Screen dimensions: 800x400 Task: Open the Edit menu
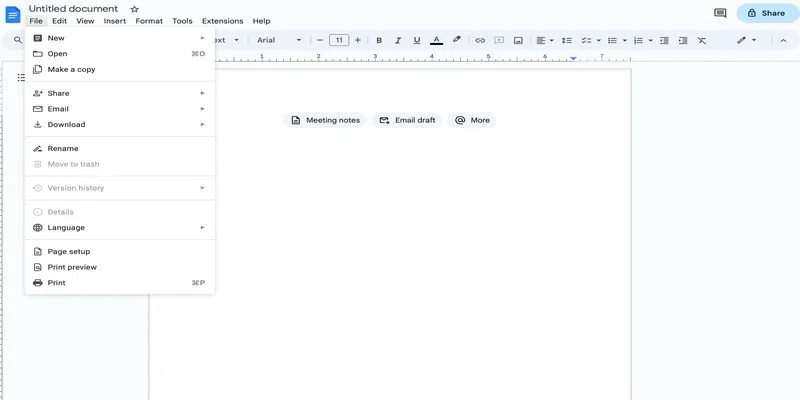[59, 21]
